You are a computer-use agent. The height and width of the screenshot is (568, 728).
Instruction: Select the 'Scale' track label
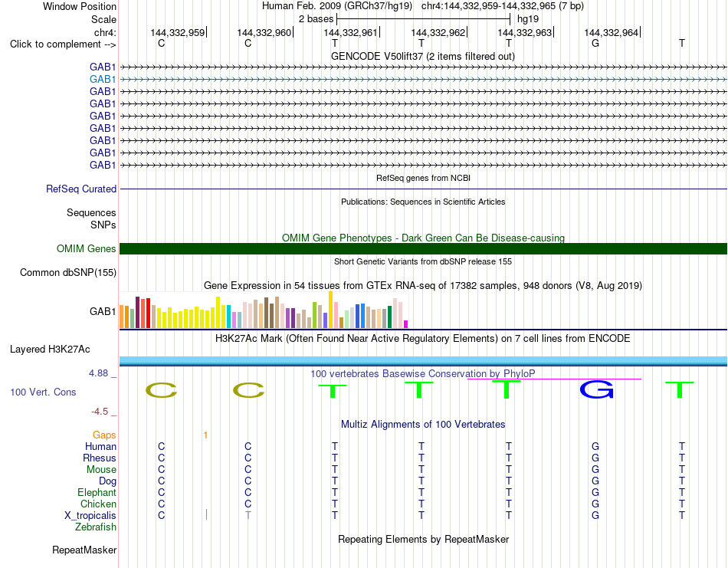tap(103, 19)
